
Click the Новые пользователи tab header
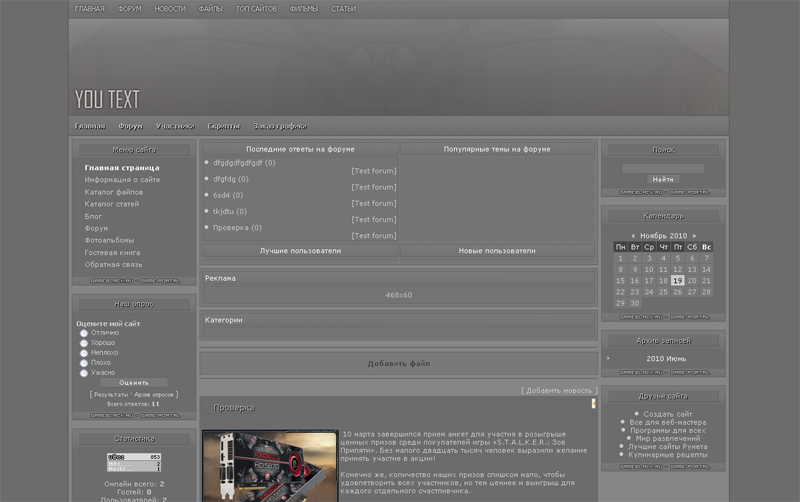(497, 250)
